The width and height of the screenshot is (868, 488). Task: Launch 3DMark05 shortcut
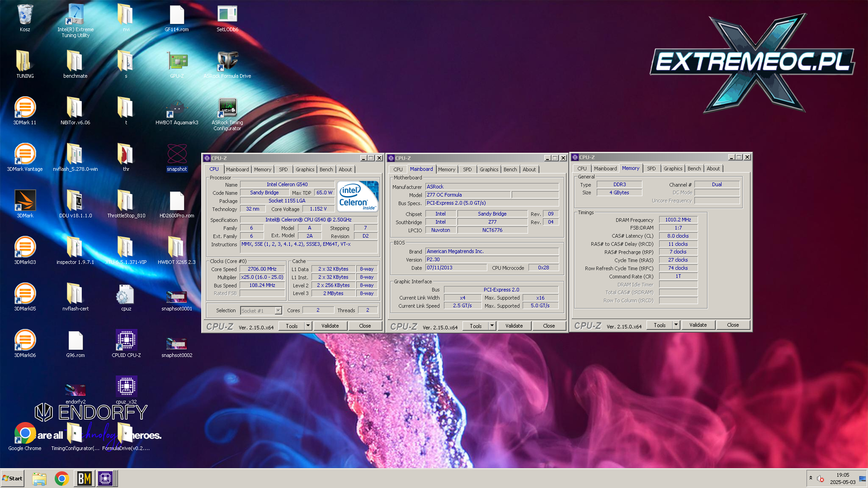coord(25,297)
